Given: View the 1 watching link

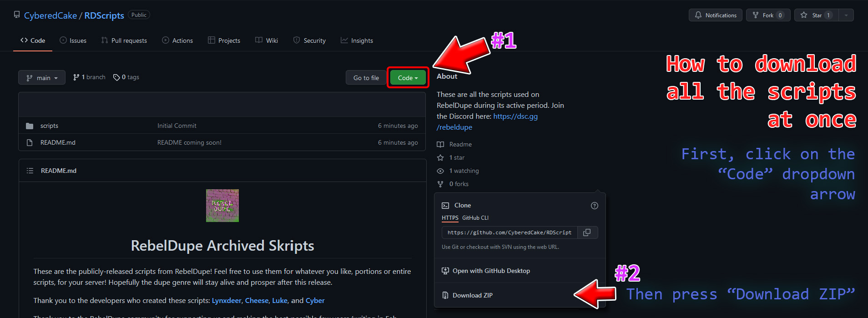Looking at the screenshot, I should pyautogui.click(x=464, y=171).
